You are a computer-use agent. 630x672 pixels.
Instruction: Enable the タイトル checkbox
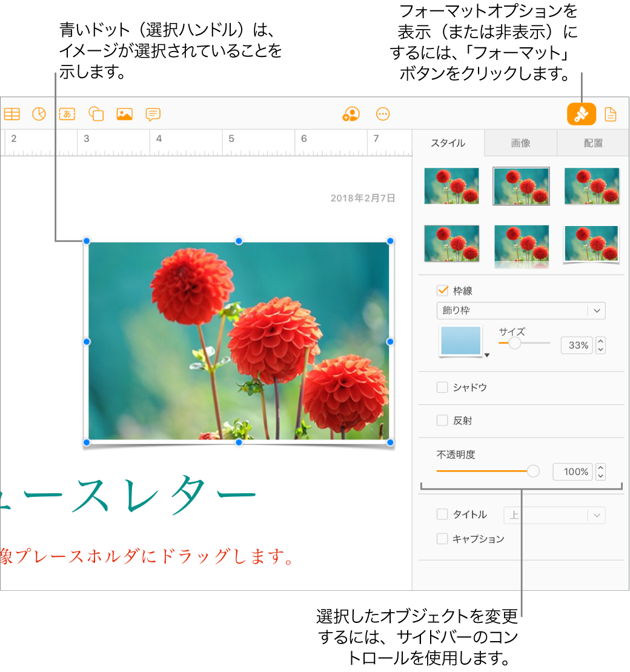[442, 514]
